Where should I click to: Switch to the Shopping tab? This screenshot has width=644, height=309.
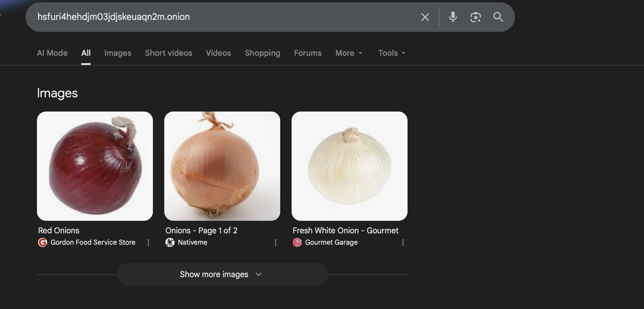coord(262,53)
